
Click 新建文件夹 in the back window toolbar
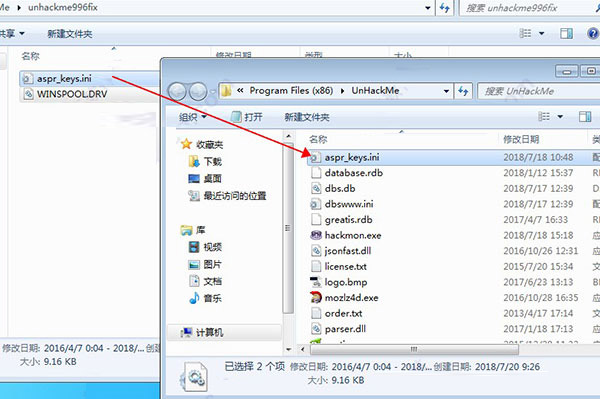[70, 34]
